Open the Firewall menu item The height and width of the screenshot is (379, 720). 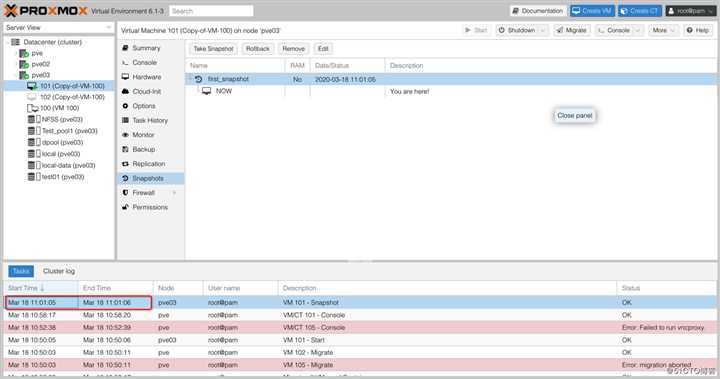click(151, 193)
